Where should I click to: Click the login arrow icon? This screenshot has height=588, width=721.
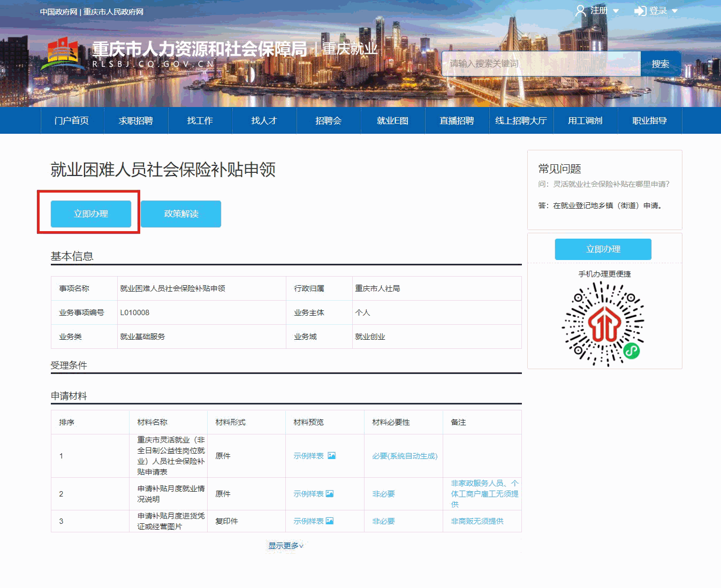tap(640, 11)
